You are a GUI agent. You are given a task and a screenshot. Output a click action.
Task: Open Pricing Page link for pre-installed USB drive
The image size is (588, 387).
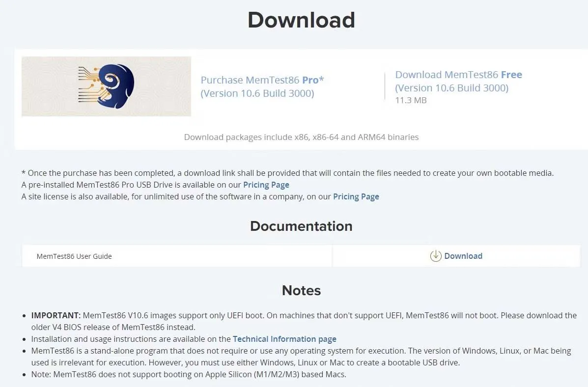266,185
